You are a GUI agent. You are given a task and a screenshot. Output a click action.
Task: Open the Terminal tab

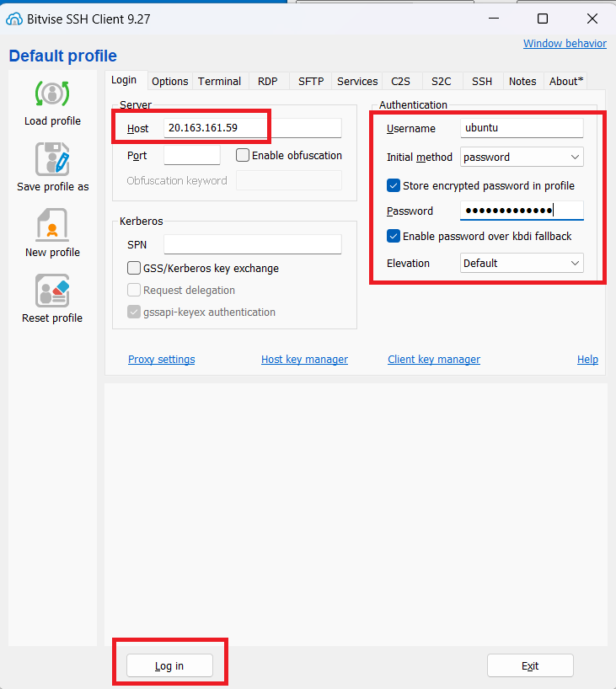[219, 82]
